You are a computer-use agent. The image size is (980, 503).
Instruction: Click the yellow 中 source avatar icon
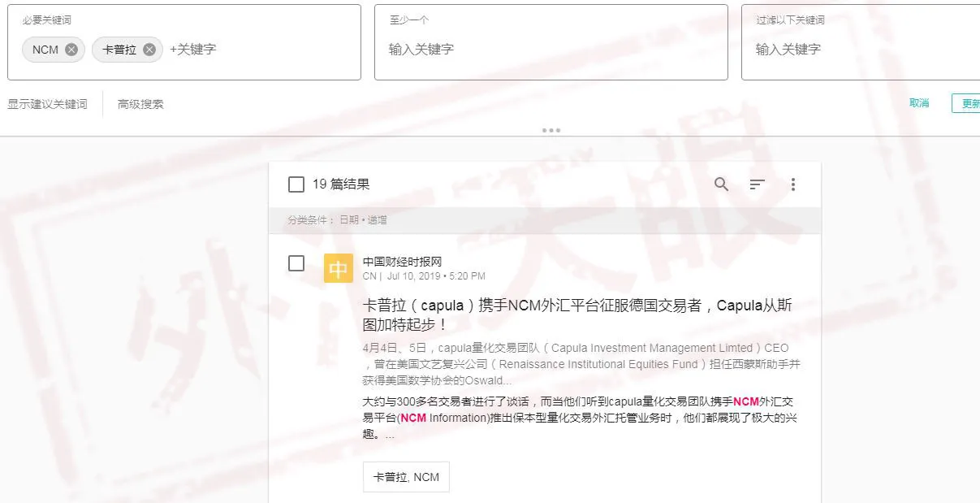[x=338, y=268]
